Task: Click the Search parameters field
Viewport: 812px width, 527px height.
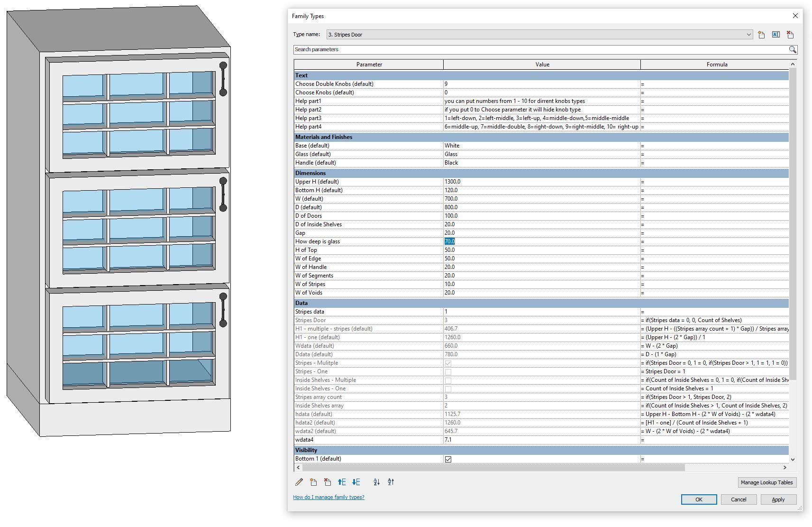Action: coord(540,49)
